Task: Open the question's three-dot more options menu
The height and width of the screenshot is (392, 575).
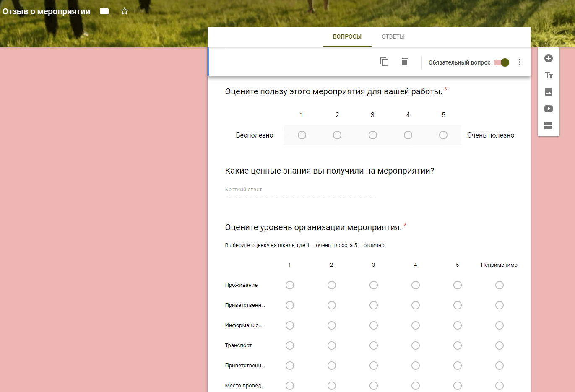Action: click(519, 62)
